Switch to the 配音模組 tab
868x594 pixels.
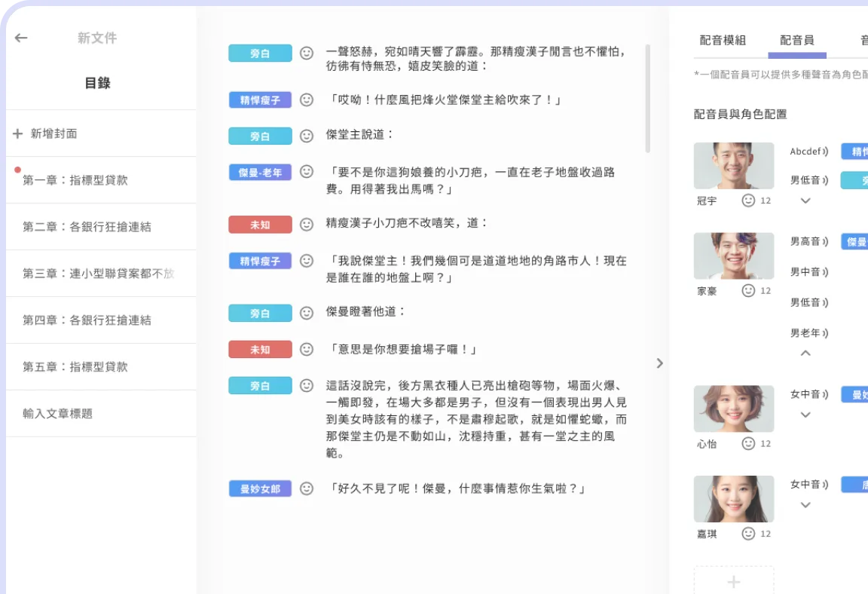coord(723,41)
